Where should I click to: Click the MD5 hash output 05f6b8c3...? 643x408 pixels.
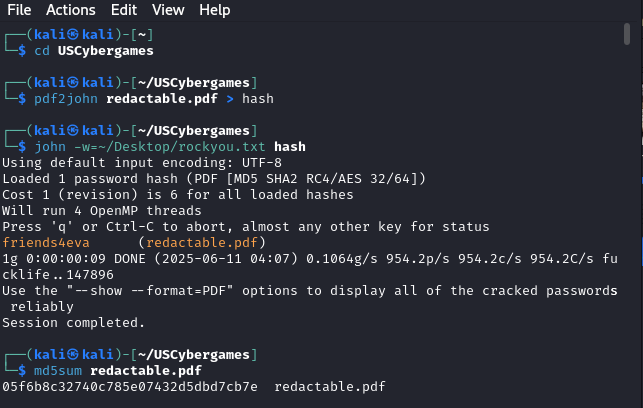130,387
